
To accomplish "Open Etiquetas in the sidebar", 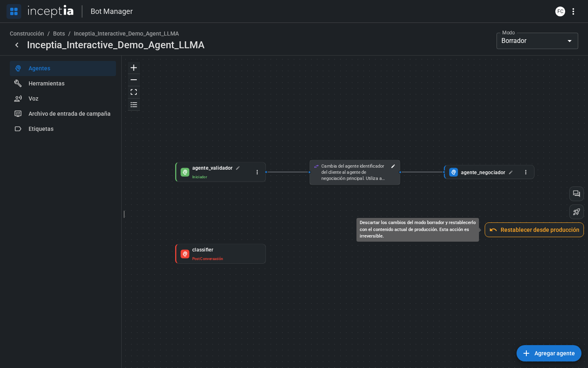I will pyautogui.click(x=63, y=129).
